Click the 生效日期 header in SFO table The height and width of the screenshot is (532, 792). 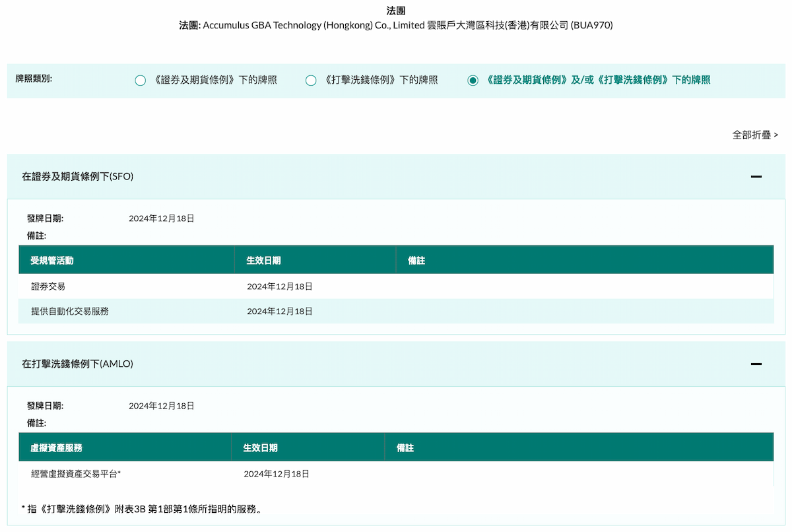coord(315,261)
